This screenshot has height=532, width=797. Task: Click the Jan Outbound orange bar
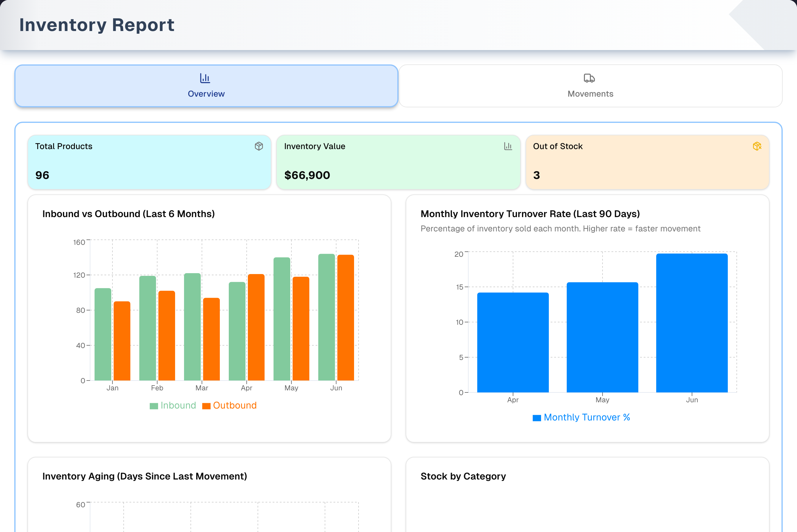pos(122,341)
